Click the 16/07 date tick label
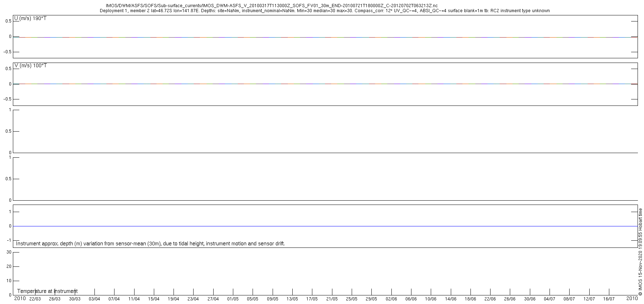This screenshot has height=304, width=644. 609,299
